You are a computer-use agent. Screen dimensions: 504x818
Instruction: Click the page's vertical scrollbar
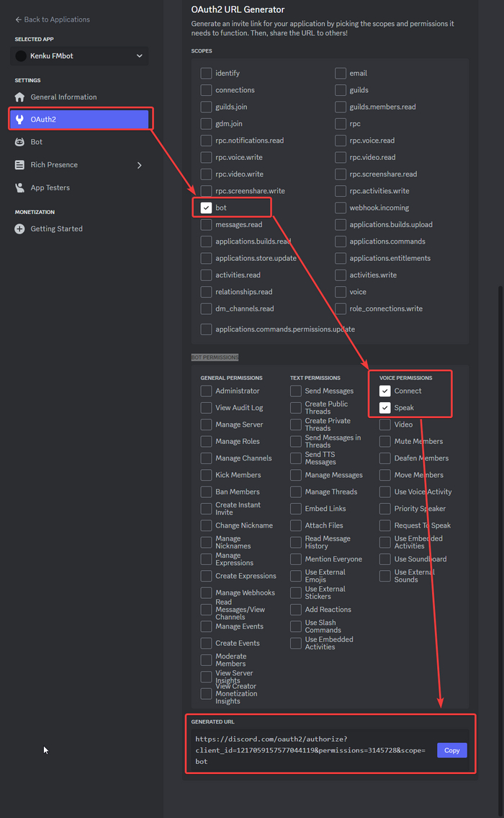point(500,504)
